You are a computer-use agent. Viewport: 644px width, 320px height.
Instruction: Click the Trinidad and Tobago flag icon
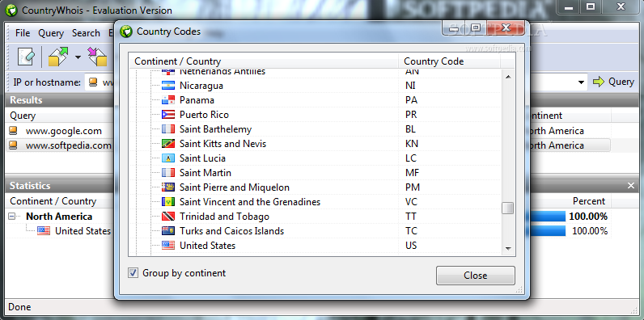(x=168, y=217)
